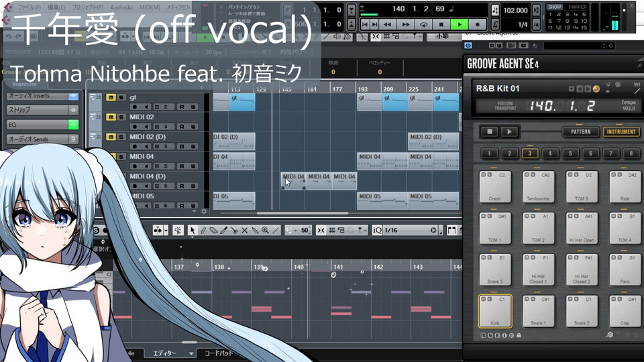Click the snap grid type icon in editor
This screenshot has width=644, height=362.
pos(332,230)
